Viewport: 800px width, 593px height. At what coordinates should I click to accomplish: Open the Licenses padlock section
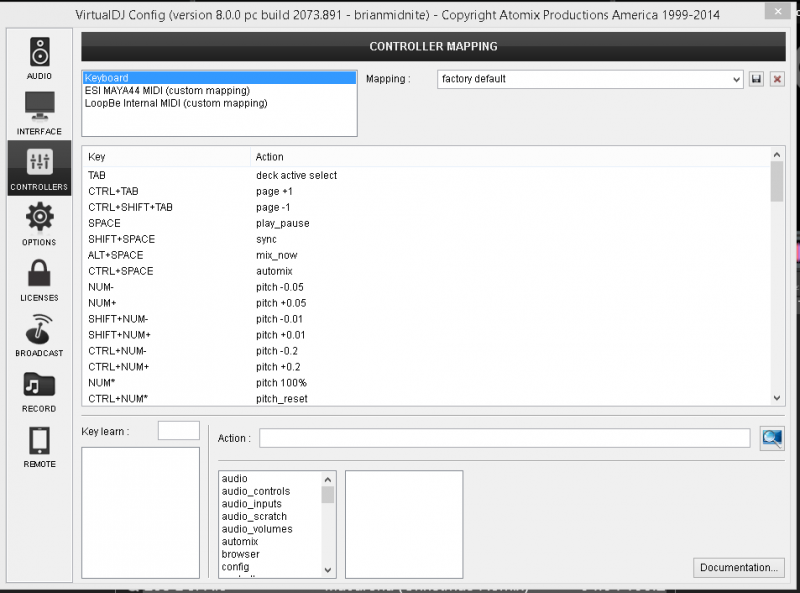click(x=39, y=280)
